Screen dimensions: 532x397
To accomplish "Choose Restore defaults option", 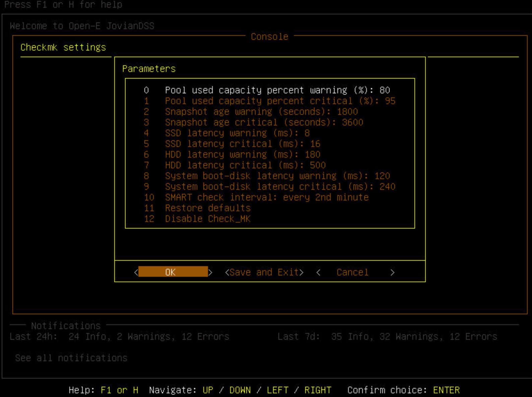I will point(197,208).
